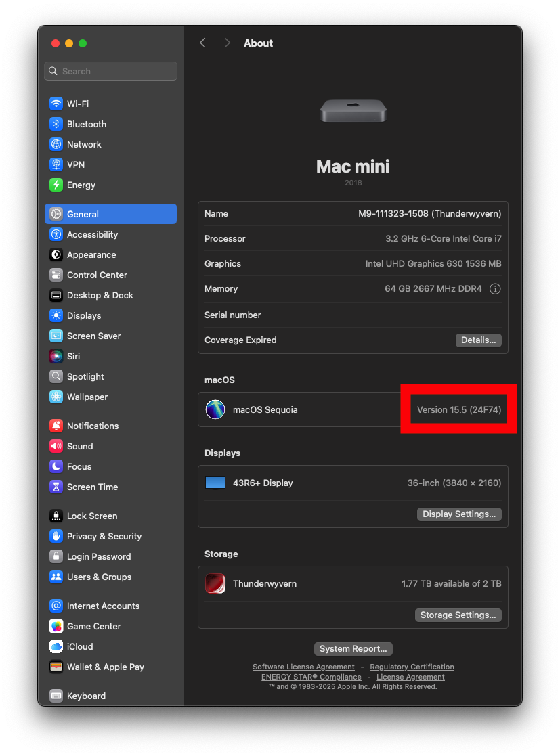
Task: Select Notifications in sidebar list
Action: pyautogui.click(x=93, y=426)
